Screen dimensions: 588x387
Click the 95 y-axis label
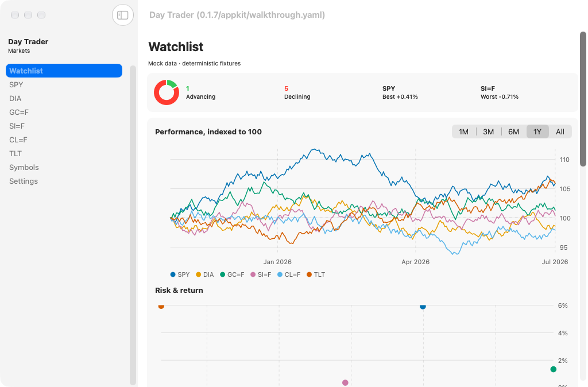click(564, 247)
